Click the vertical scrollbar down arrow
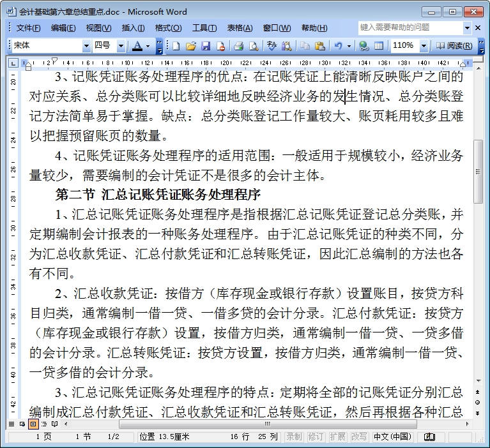Screen dimensions: 490x448 (478, 380)
